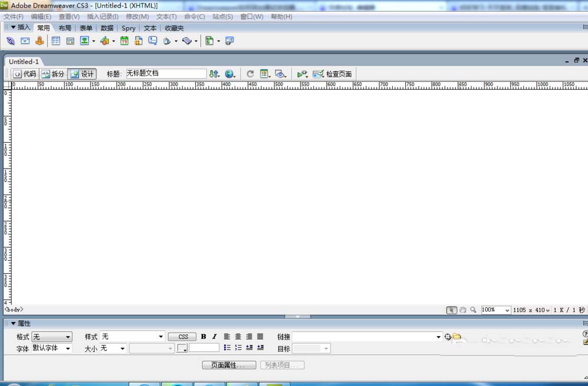Click the 标题 title field '无标题文档'
The image size is (588, 386).
[x=166, y=73]
